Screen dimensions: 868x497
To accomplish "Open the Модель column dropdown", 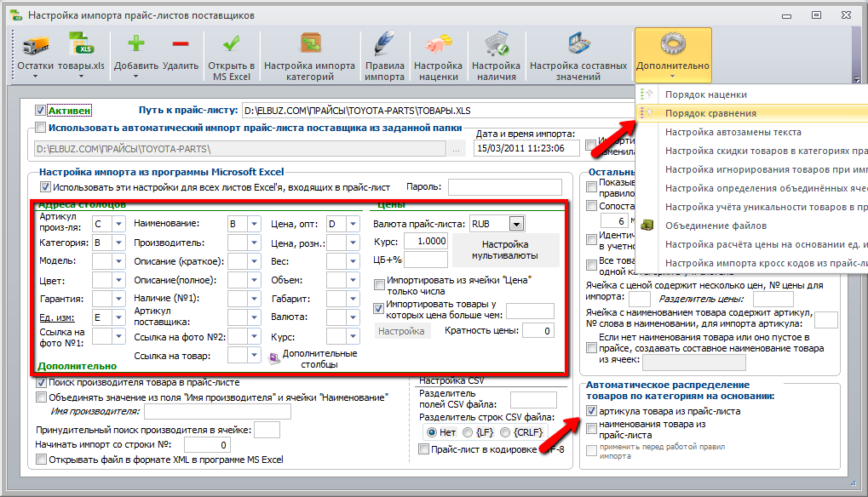I will [118, 260].
